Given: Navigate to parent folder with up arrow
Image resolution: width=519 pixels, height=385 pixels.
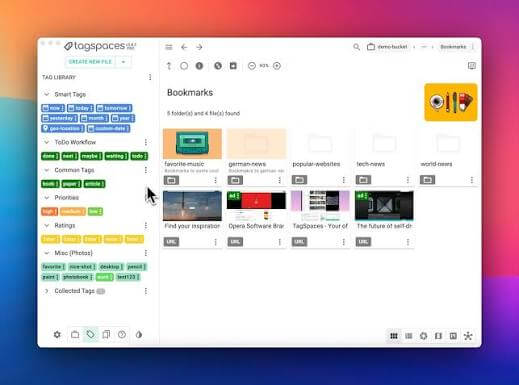Looking at the screenshot, I should tap(169, 66).
